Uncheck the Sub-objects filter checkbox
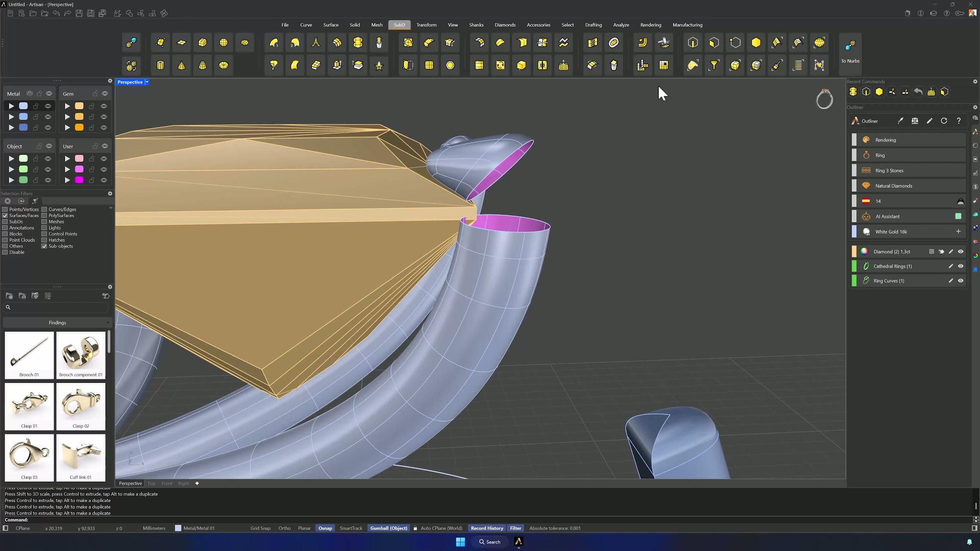The width and height of the screenshot is (980, 551). [x=44, y=246]
